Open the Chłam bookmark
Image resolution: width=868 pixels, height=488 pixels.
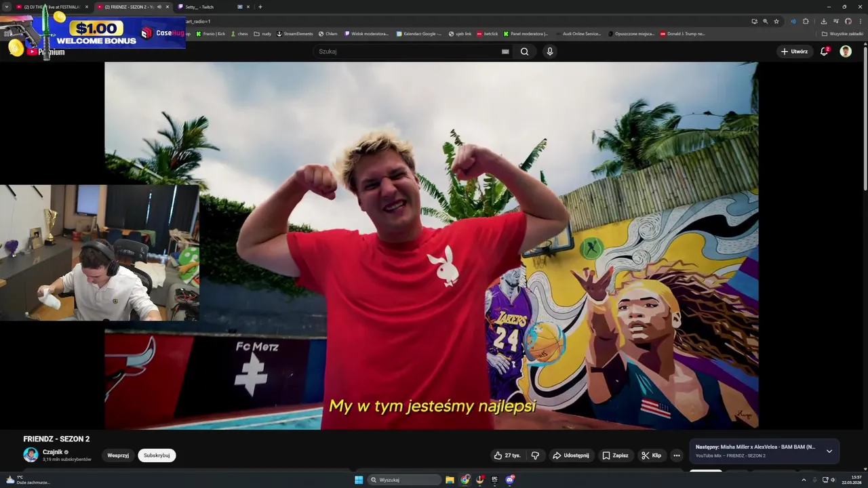[x=328, y=33]
